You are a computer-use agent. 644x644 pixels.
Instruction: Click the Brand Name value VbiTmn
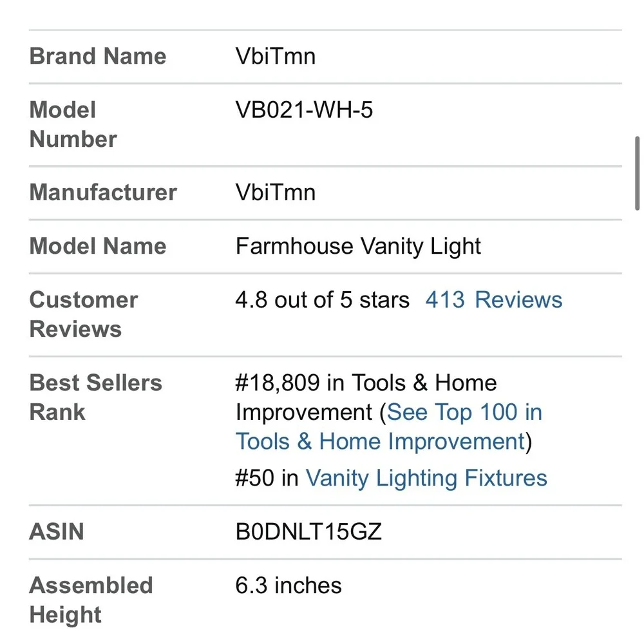click(x=275, y=56)
